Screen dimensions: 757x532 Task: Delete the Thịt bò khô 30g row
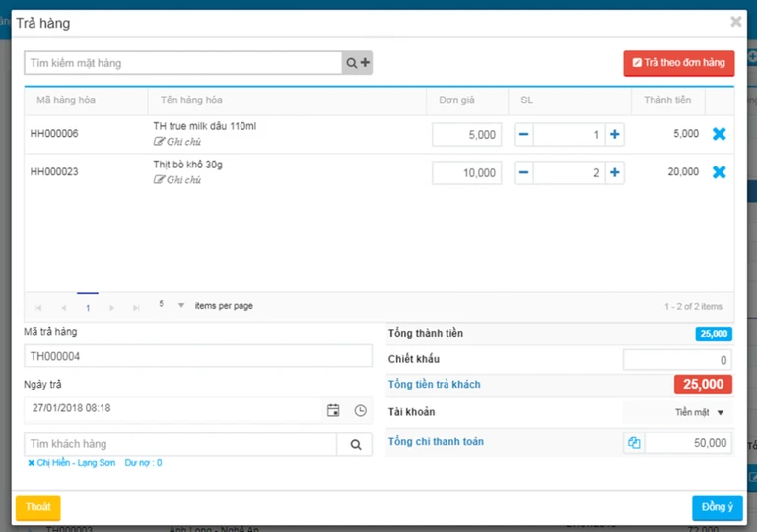[719, 171]
